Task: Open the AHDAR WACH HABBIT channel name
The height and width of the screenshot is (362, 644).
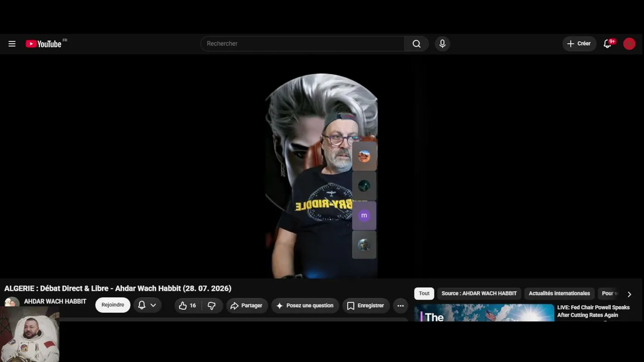Action: click(x=55, y=302)
